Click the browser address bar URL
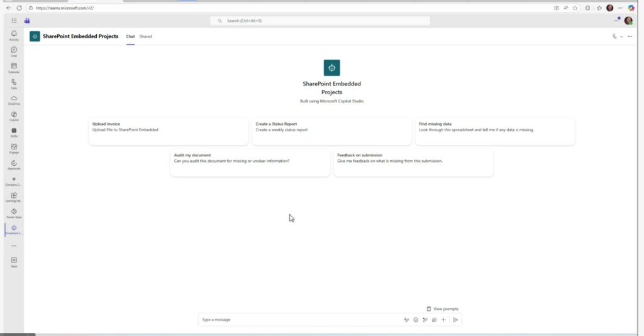 tap(65, 8)
